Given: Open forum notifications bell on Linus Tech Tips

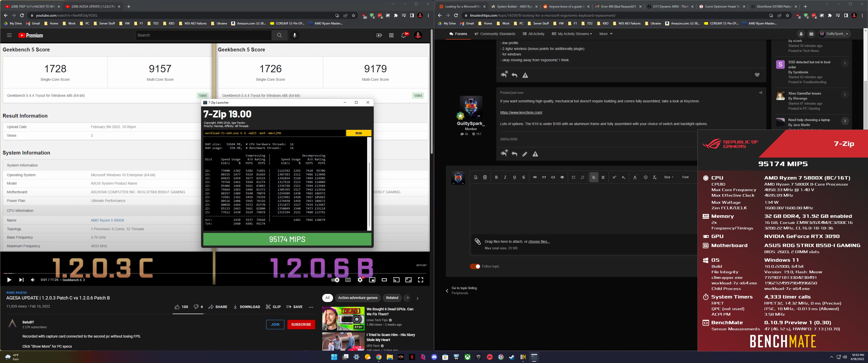Looking at the screenshot, I should tap(801, 34).
